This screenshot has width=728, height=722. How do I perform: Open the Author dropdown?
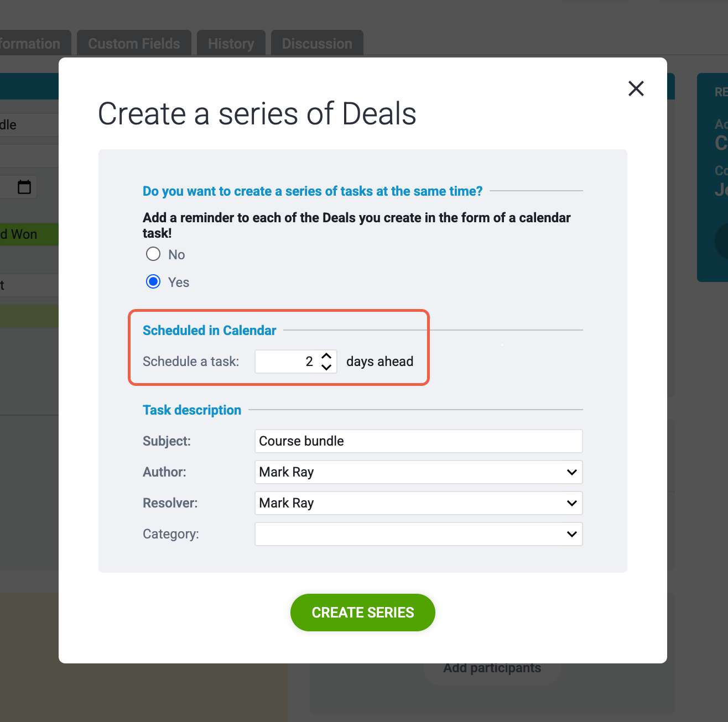(x=418, y=472)
